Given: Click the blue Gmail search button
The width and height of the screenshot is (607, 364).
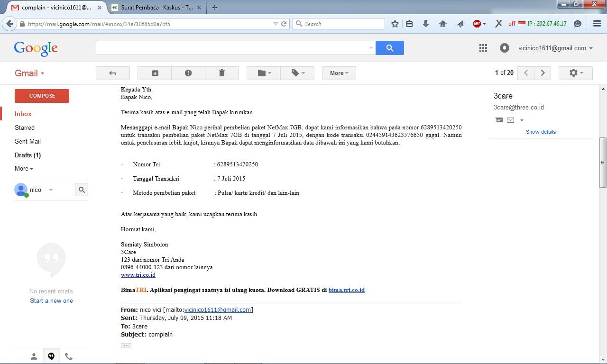Looking at the screenshot, I should pyautogui.click(x=390, y=48).
